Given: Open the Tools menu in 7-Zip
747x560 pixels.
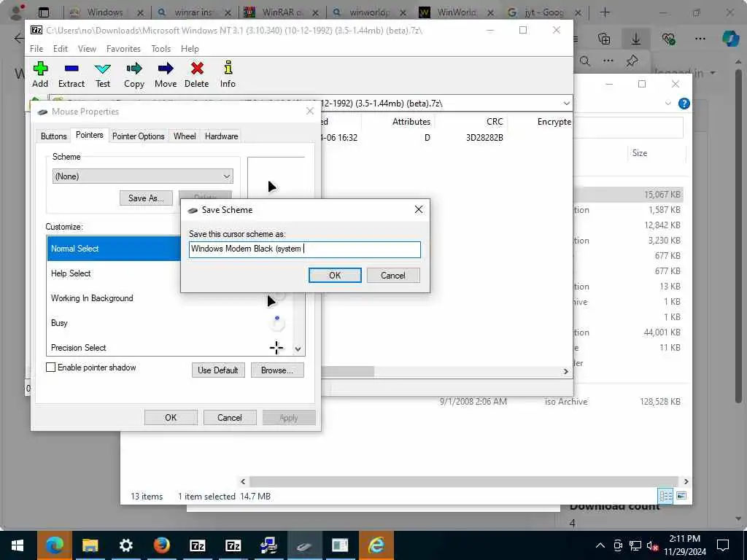Looking at the screenshot, I should point(161,49).
